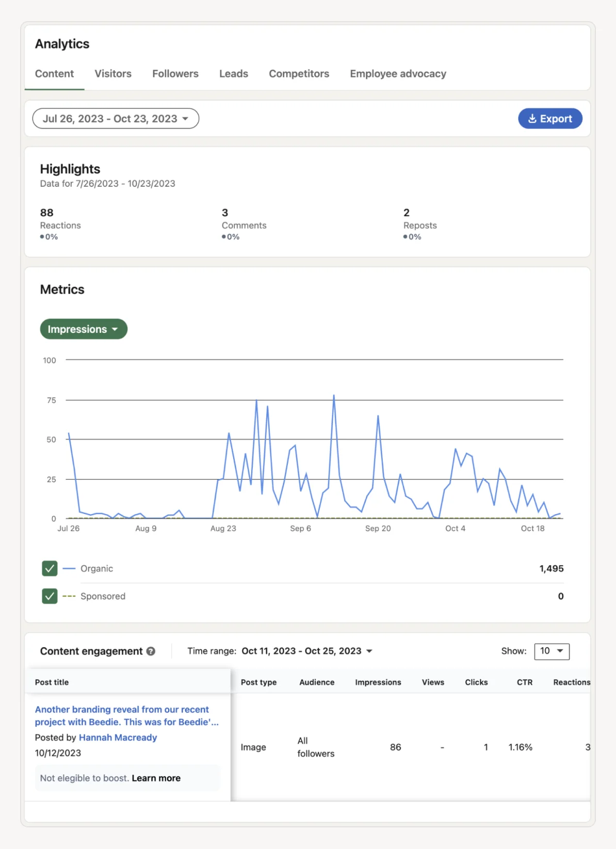Open the Content analytics tab
The image size is (616, 849).
[54, 74]
